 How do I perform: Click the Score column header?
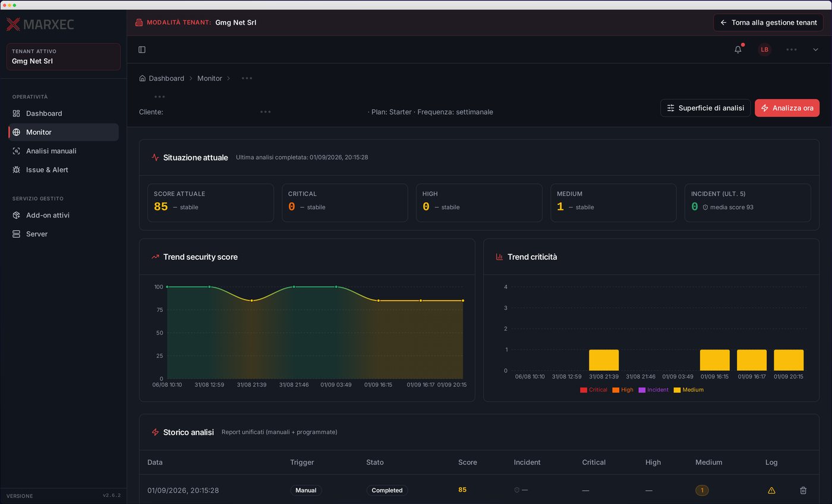[467, 462]
